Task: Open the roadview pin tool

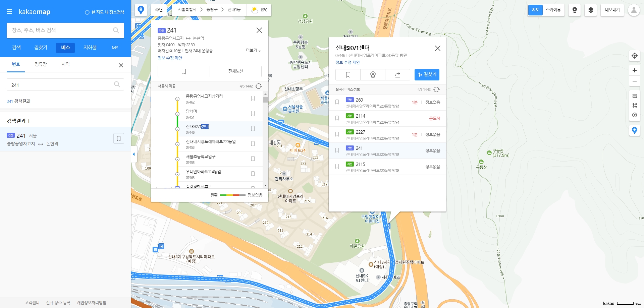Action: (575, 10)
